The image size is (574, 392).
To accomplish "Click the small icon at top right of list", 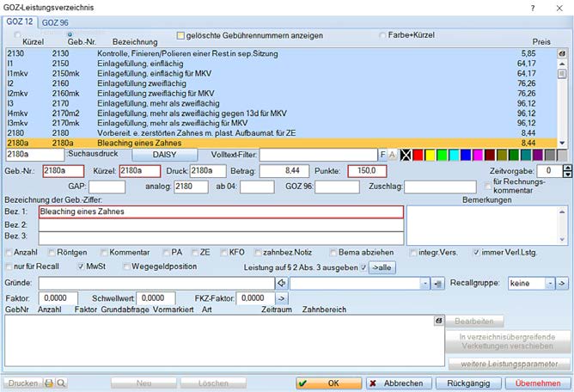I will pos(562,53).
